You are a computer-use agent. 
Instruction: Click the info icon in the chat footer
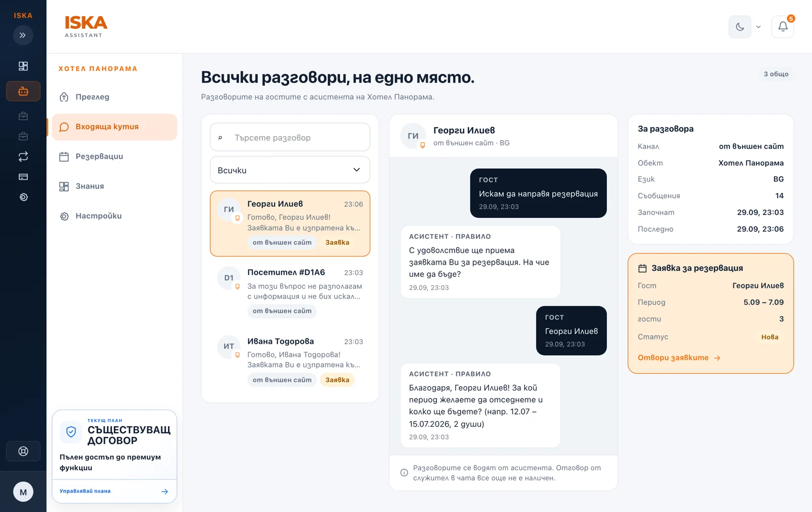404,473
